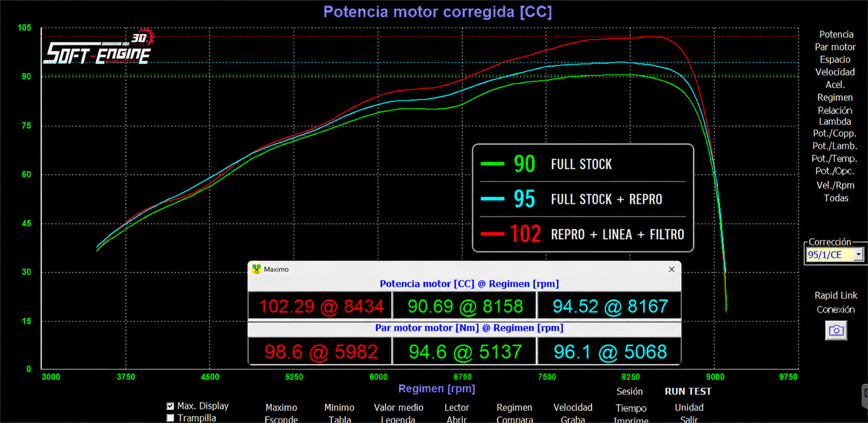Click the FULL STOCK + REPRO legend label
The image size is (868, 423).
point(607,199)
